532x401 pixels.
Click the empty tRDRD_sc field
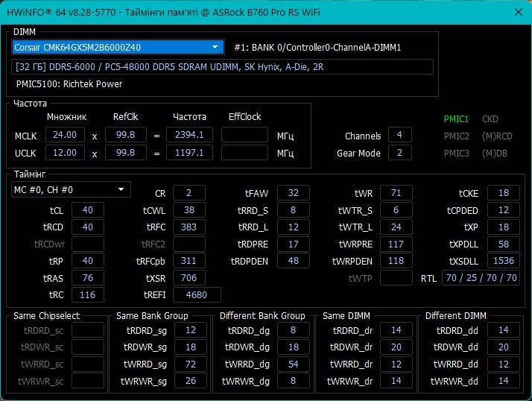tap(88, 330)
